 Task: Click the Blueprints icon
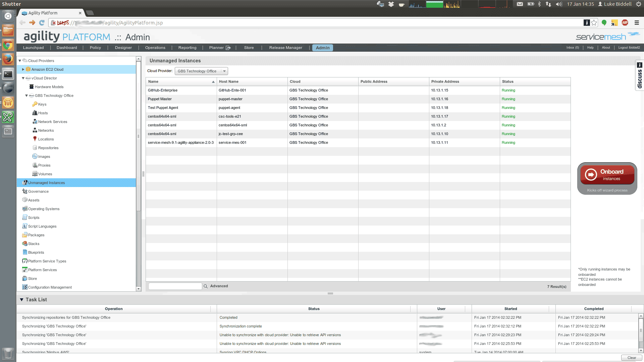24,252
